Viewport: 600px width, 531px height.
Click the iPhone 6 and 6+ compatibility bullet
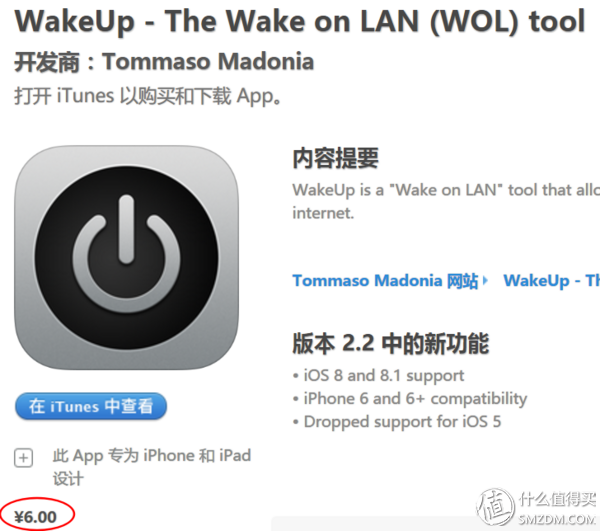(x=410, y=399)
